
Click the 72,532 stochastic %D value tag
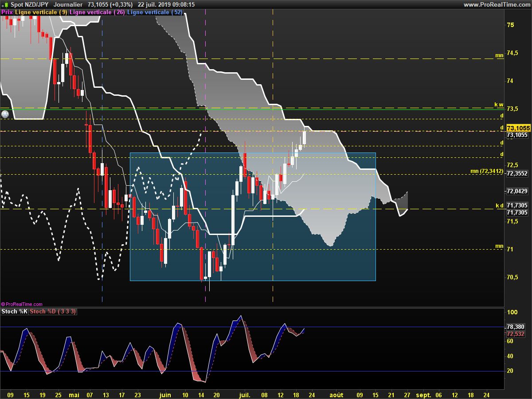point(516,334)
